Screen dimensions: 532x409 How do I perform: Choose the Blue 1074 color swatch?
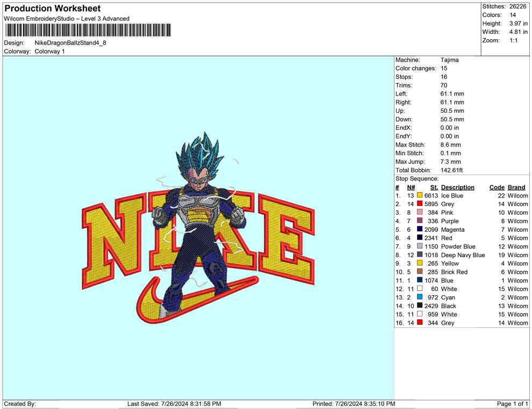[420, 280]
